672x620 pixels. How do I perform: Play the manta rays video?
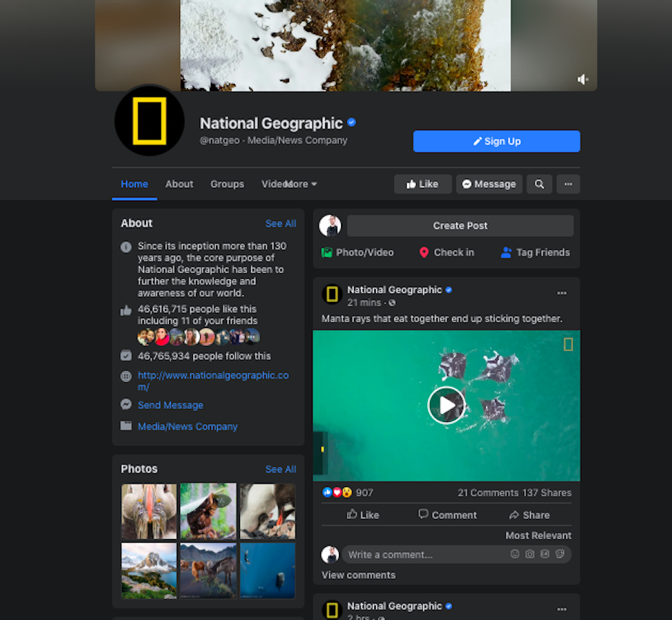click(x=446, y=405)
